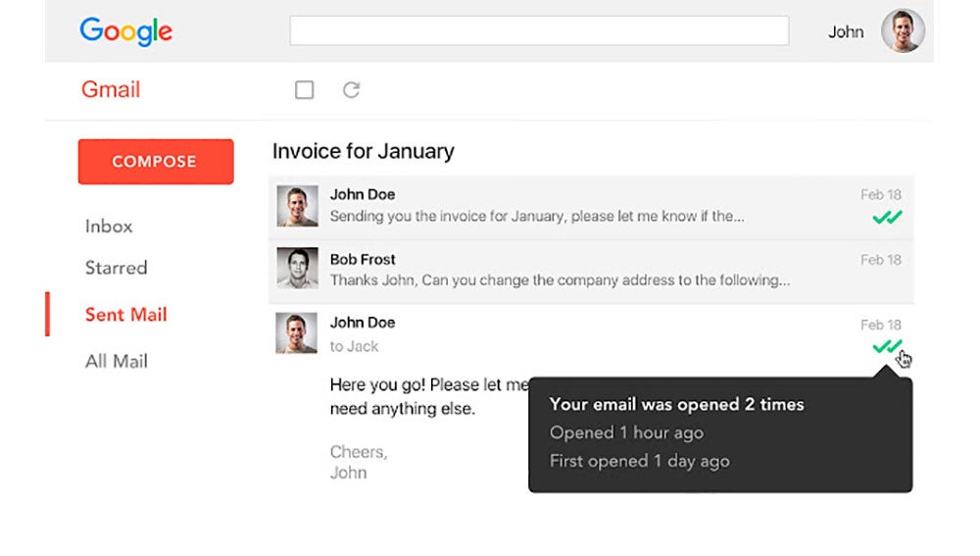980x556 pixels.
Task: Click the COMPOSE button
Action: (156, 162)
